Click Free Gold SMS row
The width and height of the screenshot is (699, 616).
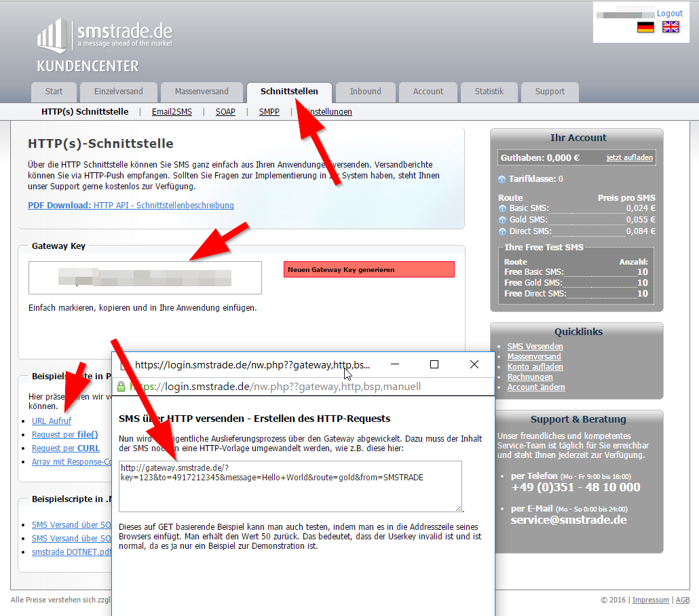coord(576,283)
